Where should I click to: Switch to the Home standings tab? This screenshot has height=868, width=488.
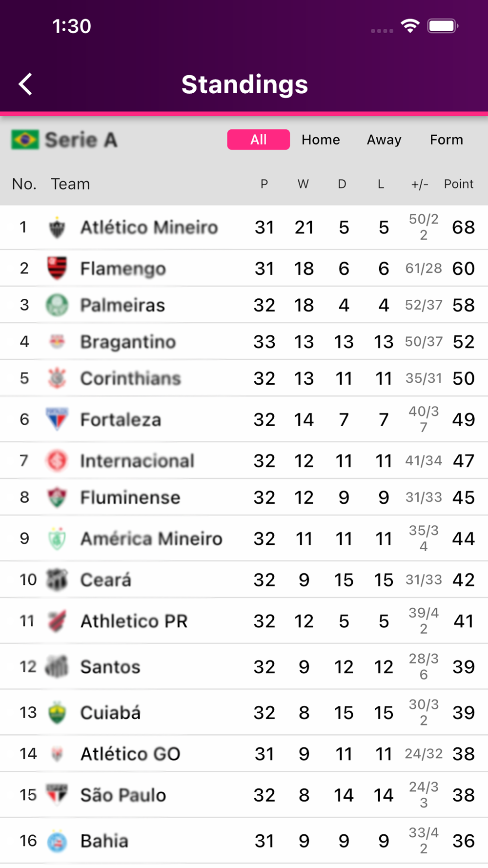tap(321, 140)
